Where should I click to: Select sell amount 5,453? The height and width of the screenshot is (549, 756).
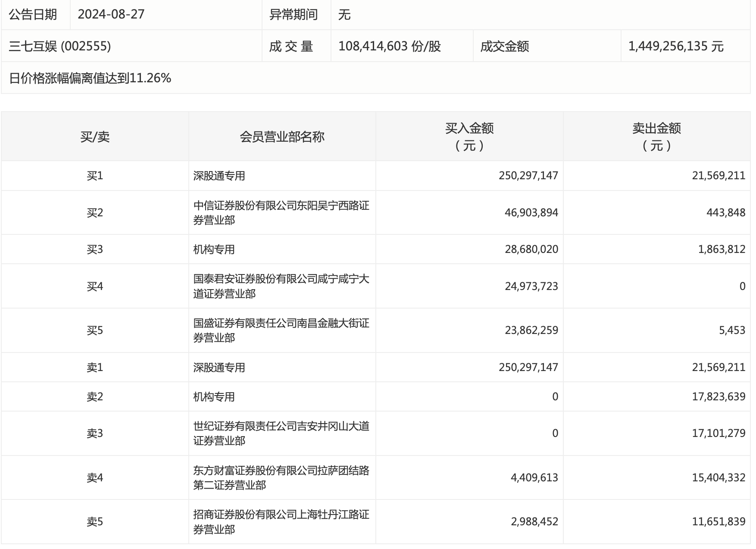[x=732, y=331]
